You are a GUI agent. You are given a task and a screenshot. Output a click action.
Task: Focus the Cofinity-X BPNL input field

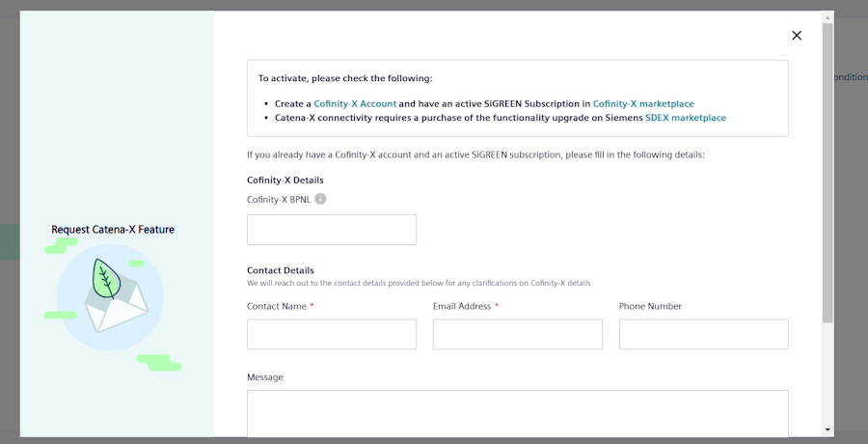click(332, 230)
